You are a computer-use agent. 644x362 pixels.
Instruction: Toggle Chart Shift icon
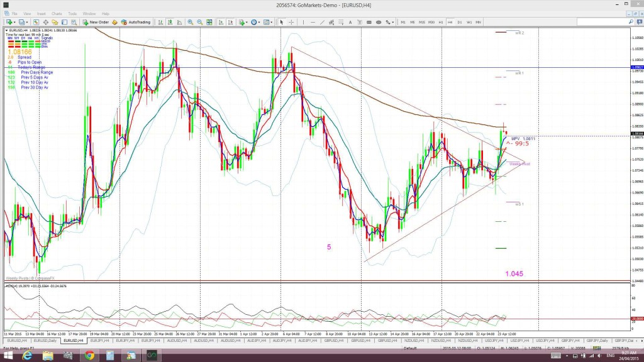click(230, 22)
